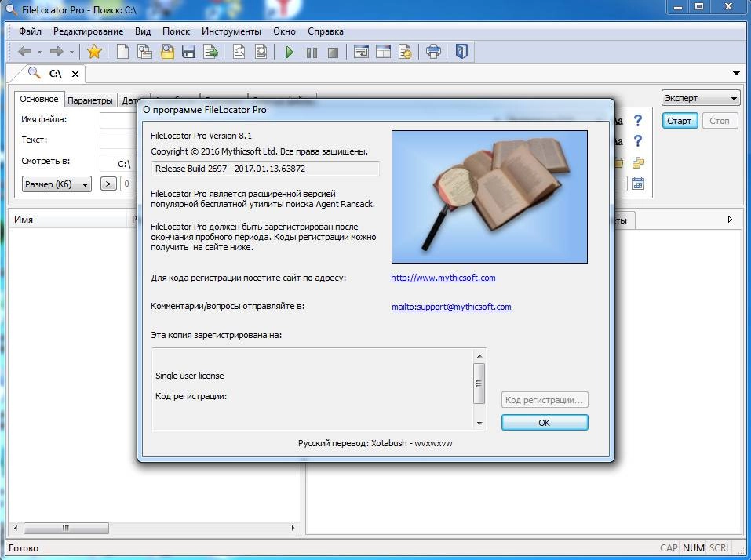The height and width of the screenshot is (560, 751).
Task: Open the document with gear configuration icon
Action: (405, 51)
